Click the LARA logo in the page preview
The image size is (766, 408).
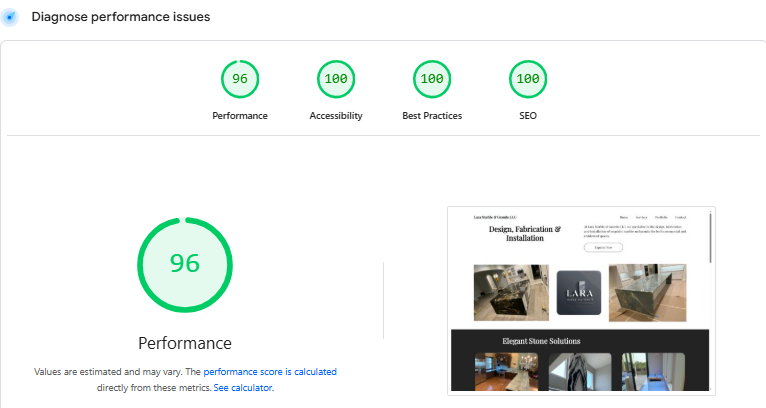click(x=579, y=294)
